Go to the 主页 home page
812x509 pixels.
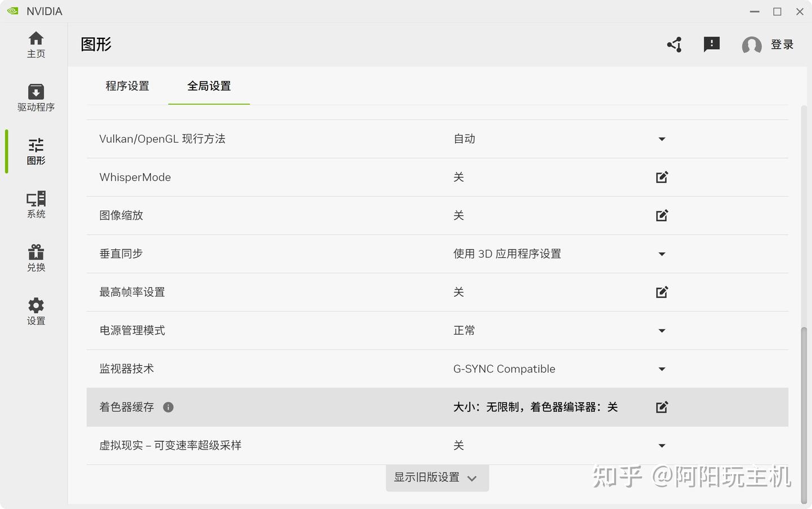pos(36,45)
